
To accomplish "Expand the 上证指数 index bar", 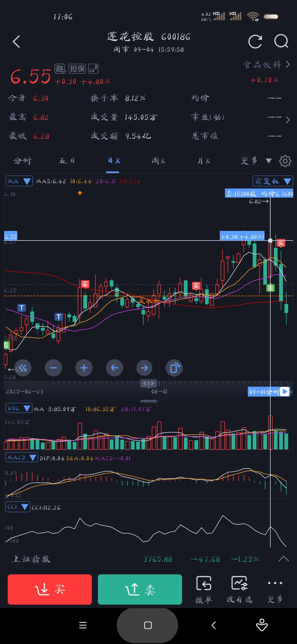I will [284, 559].
